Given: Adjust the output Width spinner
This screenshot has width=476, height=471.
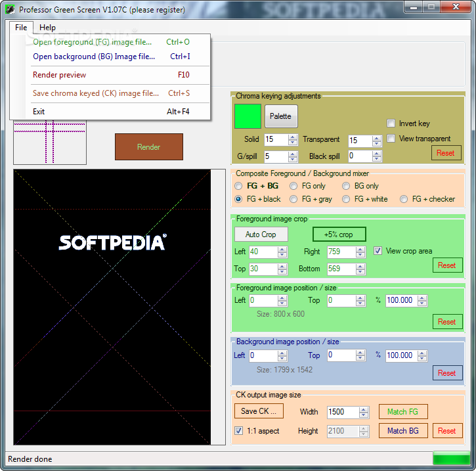Looking at the screenshot, I should tap(364, 413).
